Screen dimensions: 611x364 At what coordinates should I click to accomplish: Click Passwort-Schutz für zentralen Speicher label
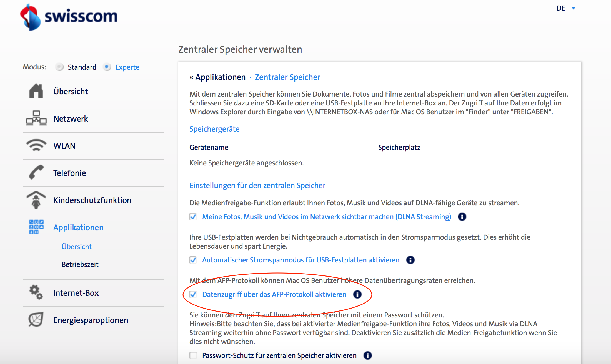pyautogui.click(x=279, y=355)
